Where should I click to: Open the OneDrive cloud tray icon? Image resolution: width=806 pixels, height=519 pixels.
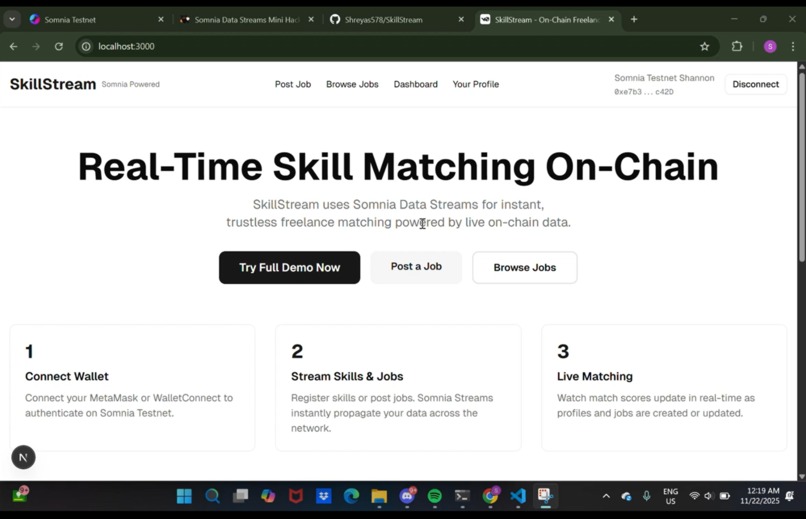[x=626, y=496]
